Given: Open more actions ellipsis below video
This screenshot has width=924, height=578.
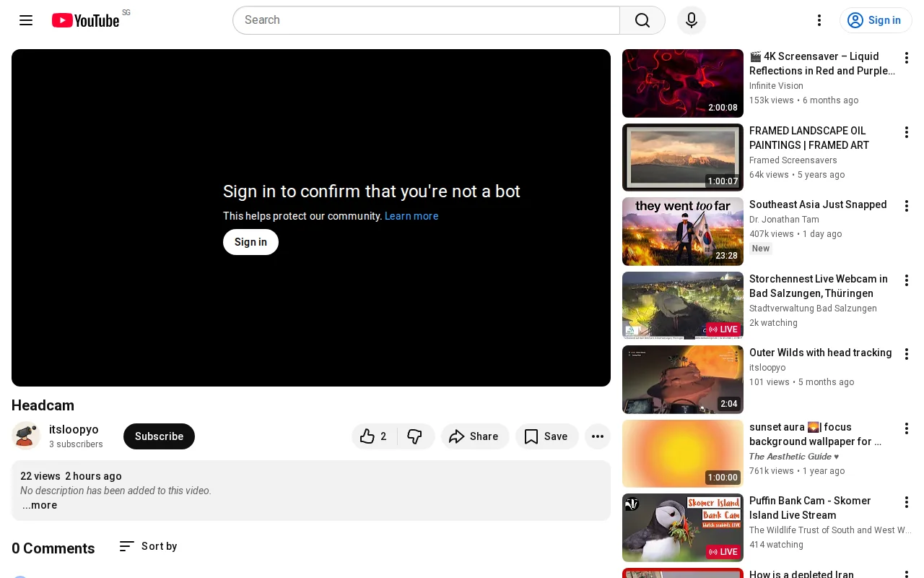Looking at the screenshot, I should [x=598, y=436].
